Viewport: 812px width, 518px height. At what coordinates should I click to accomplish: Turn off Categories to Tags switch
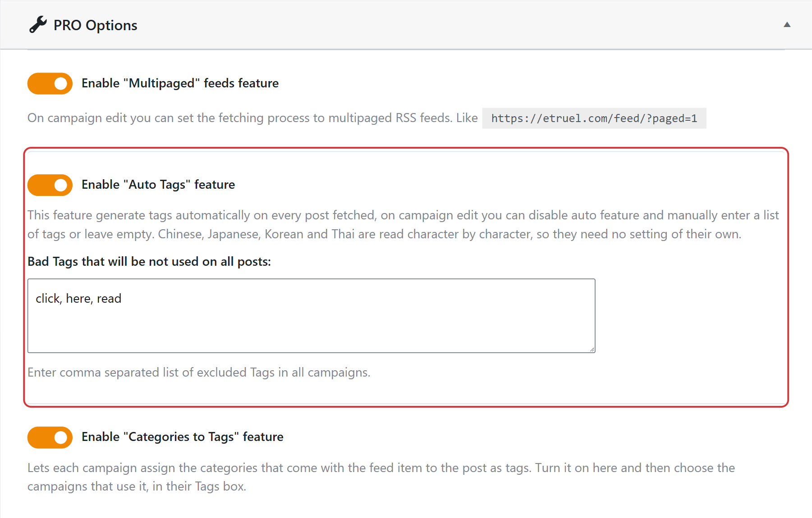50,437
